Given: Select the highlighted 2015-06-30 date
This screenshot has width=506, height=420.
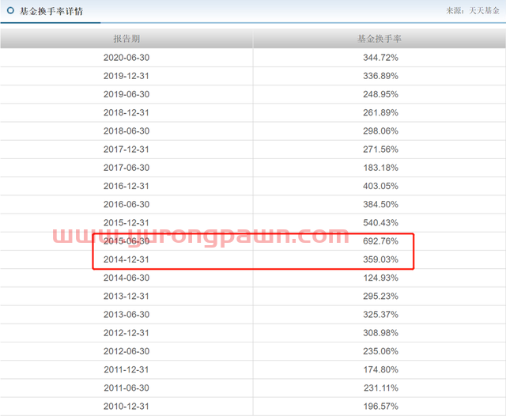Looking at the screenshot, I should [126, 241].
